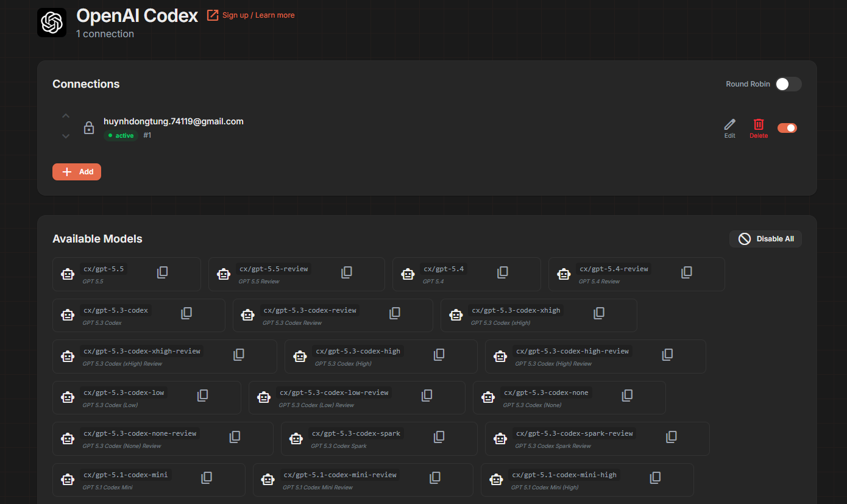The image size is (847, 504).
Task: Edit the huynhdongtung connection
Action: click(x=729, y=128)
